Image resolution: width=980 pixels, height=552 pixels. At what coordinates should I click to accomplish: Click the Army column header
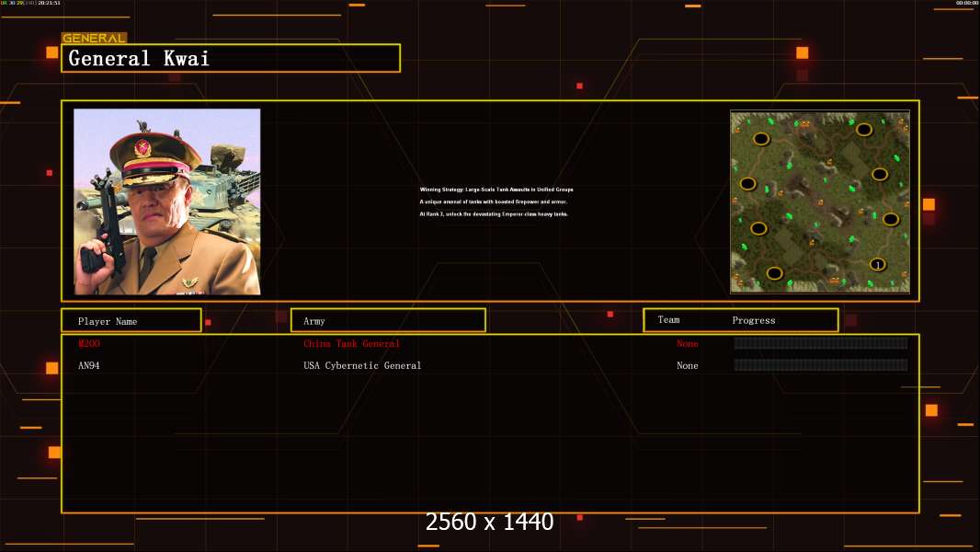[x=388, y=321]
